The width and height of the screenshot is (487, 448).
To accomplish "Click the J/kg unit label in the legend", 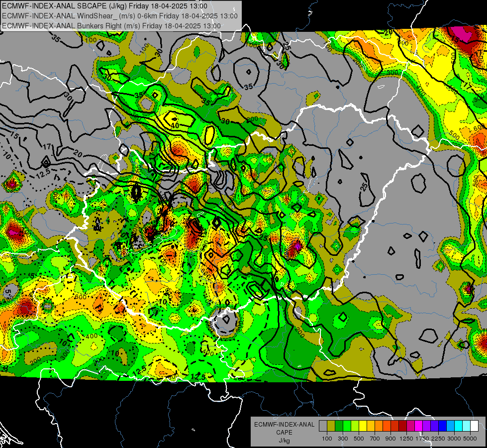I will coord(284,441).
